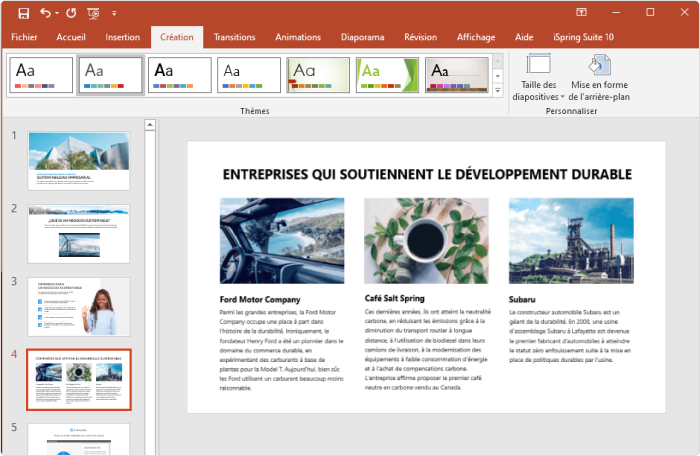Click the Save icon in quick access toolbar
Screen dimensions: 700x456
[x=24, y=13]
